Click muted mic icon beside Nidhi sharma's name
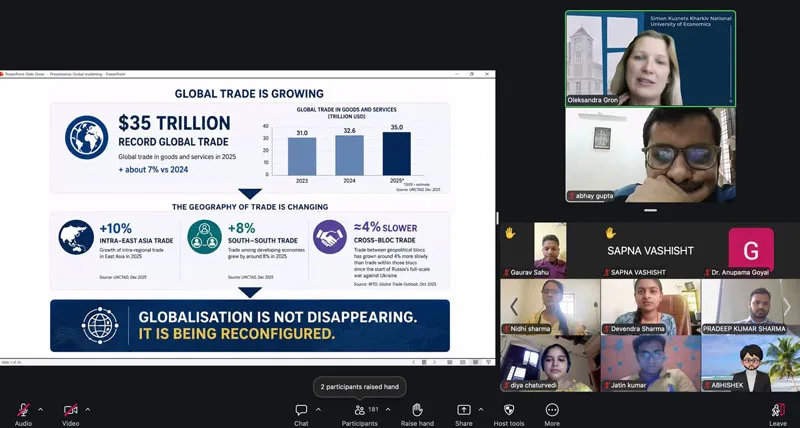 (507, 329)
